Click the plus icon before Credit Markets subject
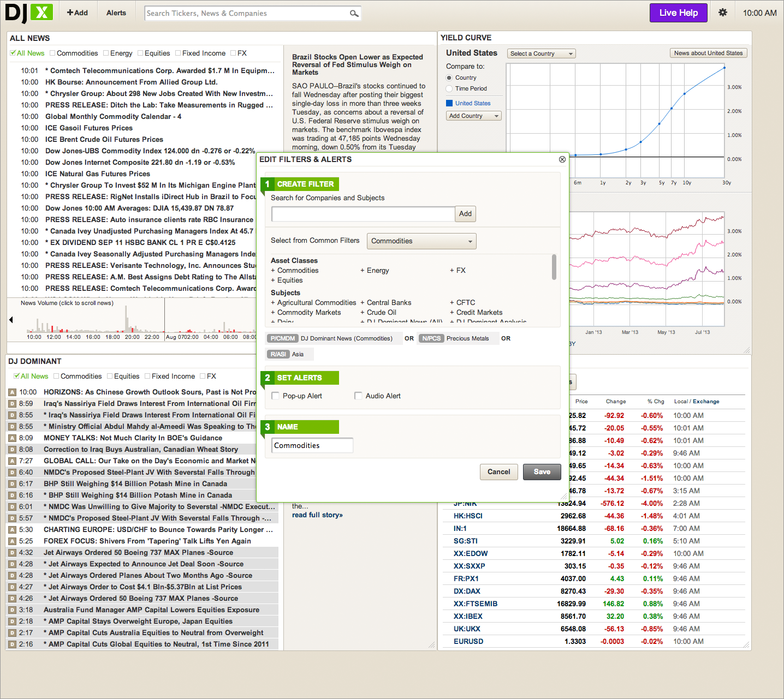This screenshot has width=784, height=699. coord(452,313)
